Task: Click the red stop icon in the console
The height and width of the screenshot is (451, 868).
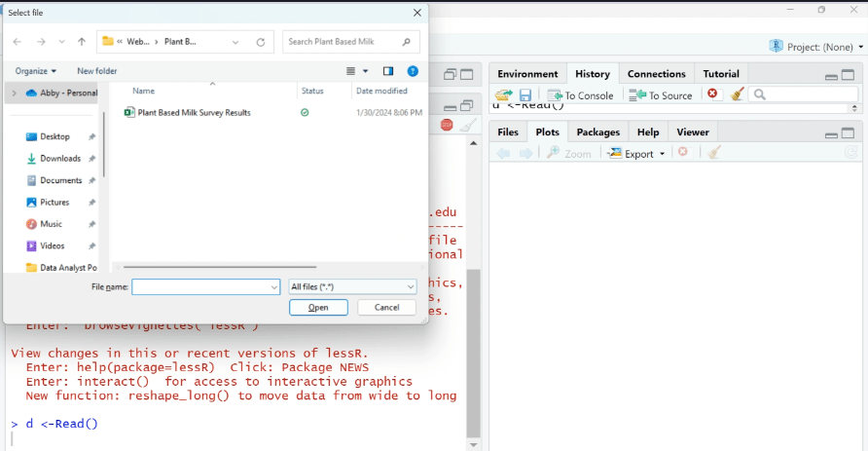Action: pos(447,125)
